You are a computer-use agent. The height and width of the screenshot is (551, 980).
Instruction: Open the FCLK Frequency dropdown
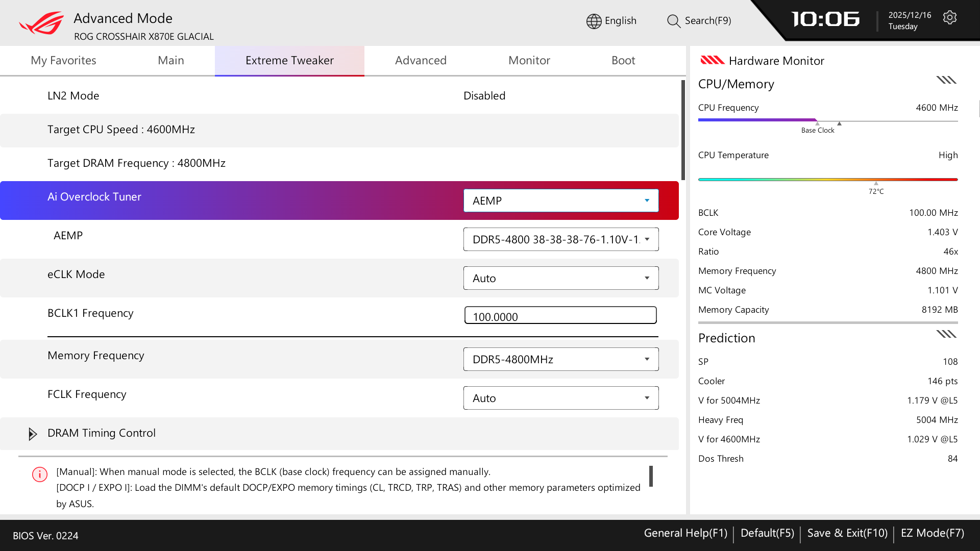tap(560, 398)
